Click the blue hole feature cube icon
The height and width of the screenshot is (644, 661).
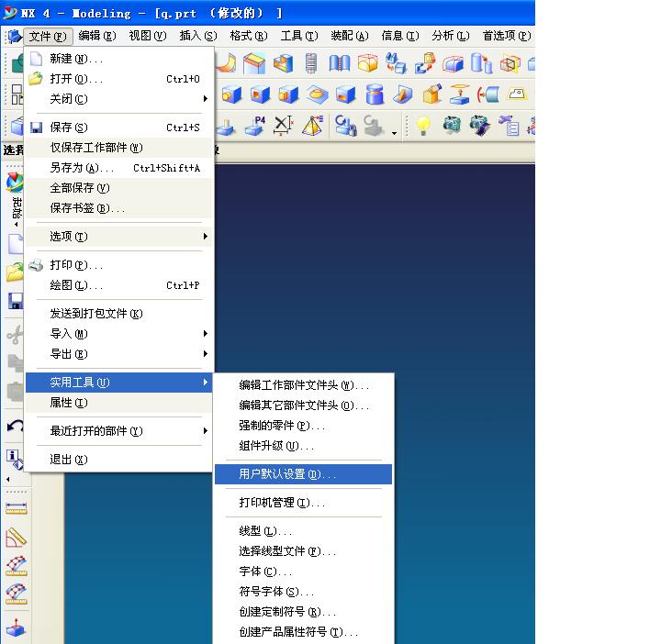pos(260,94)
